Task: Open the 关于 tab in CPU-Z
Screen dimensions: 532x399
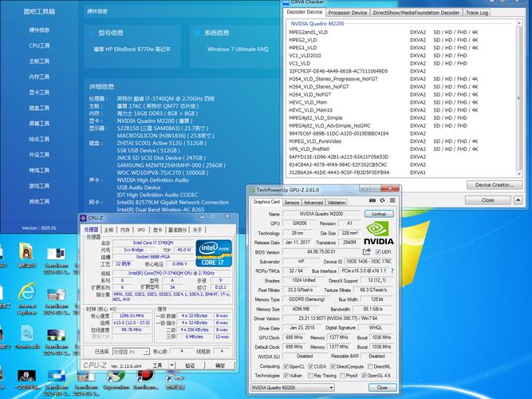Action: [x=197, y=230]
